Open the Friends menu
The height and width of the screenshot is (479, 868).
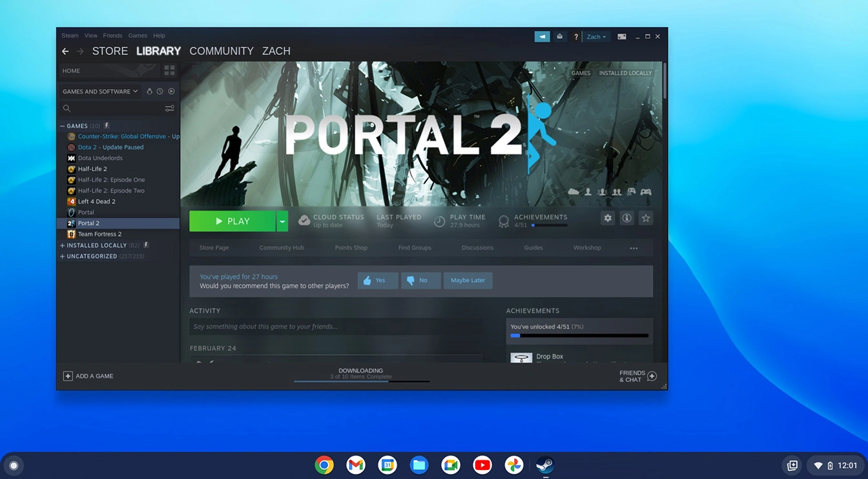click(112, 36)
